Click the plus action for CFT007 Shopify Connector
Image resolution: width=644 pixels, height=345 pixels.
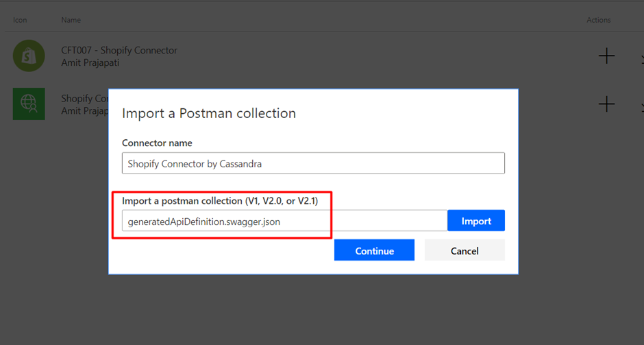pos(606,56)
